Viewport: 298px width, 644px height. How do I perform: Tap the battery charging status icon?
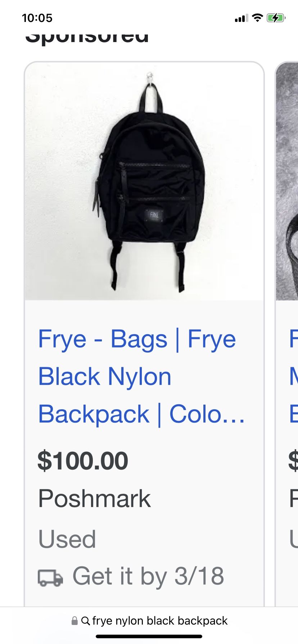(276, 18)
